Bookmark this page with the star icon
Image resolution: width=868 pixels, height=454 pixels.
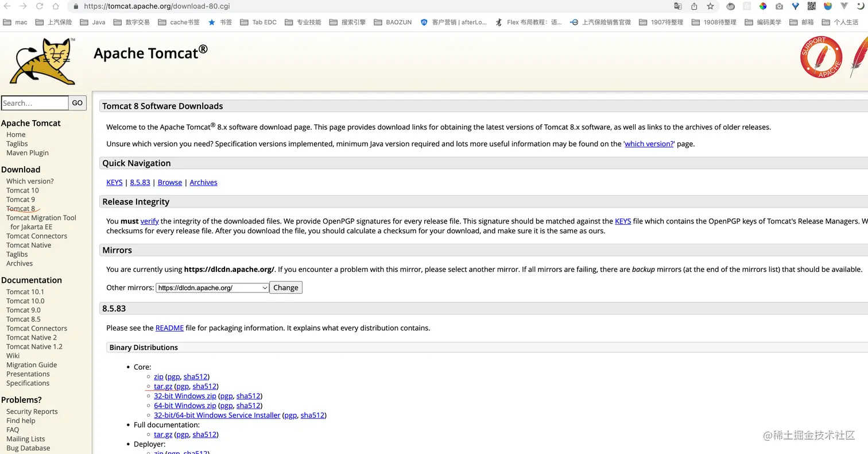(710, 6)
